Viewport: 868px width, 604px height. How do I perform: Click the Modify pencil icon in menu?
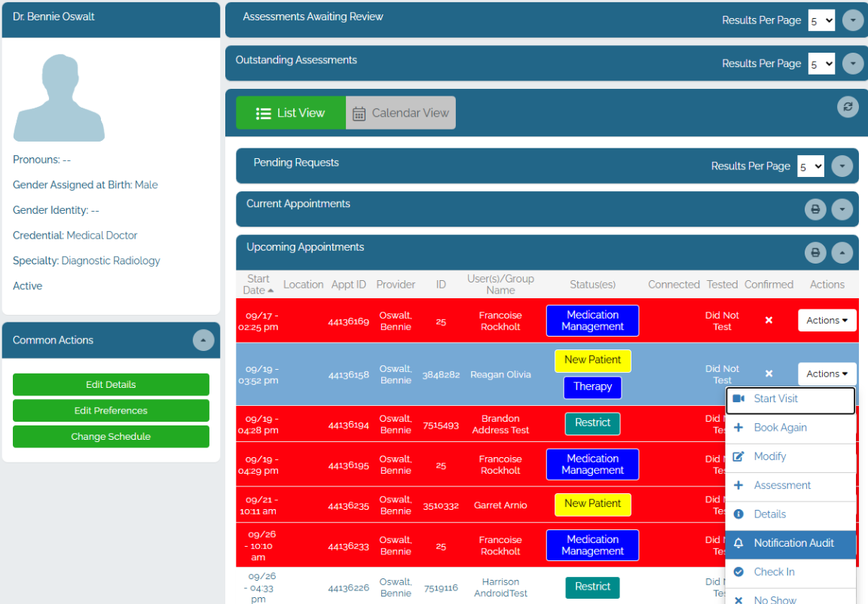[x=738, y=456]
